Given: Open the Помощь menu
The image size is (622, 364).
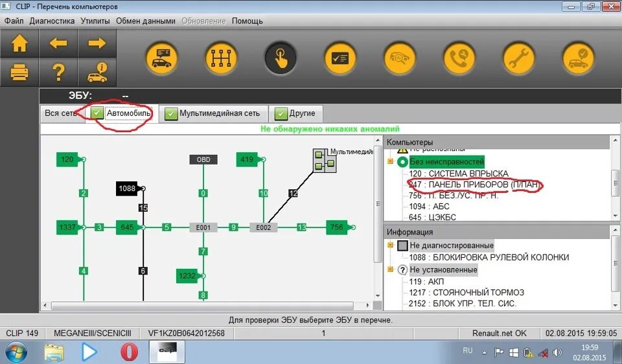Looking at the screenshot, I should click(247, 21).
